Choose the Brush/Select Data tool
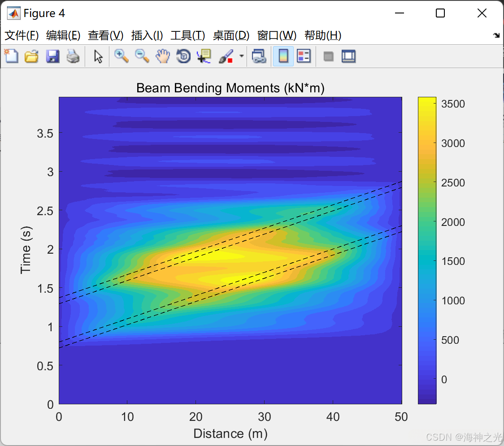This screenshot has height=446, width=504. click(x=226, y=56)
